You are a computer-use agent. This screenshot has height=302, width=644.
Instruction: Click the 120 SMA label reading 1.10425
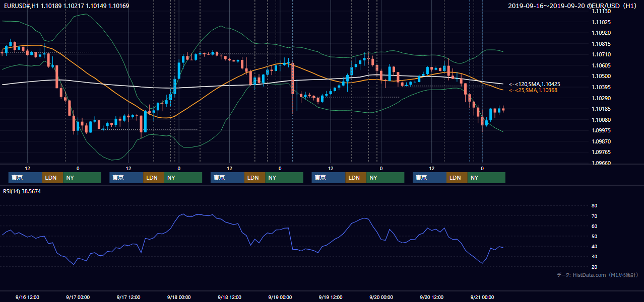coord(535,84)
